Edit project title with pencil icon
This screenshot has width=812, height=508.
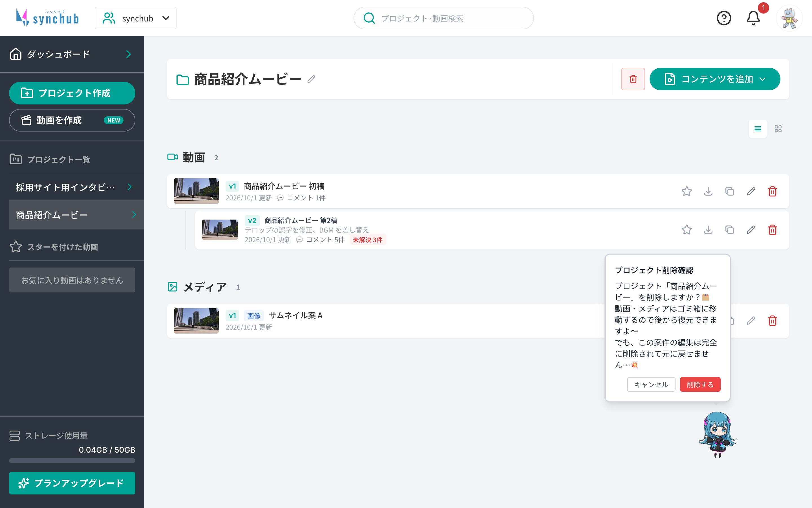(311, 79)
